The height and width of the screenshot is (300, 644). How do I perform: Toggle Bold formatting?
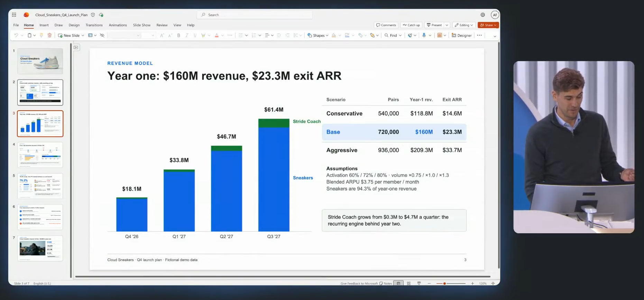[179, 35]
